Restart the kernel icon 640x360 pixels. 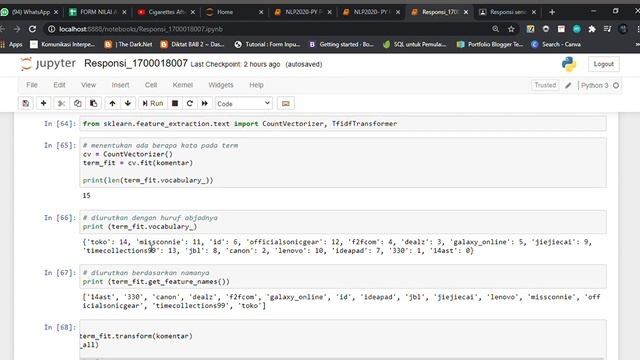pyautogui.click(x=190, y=104)
